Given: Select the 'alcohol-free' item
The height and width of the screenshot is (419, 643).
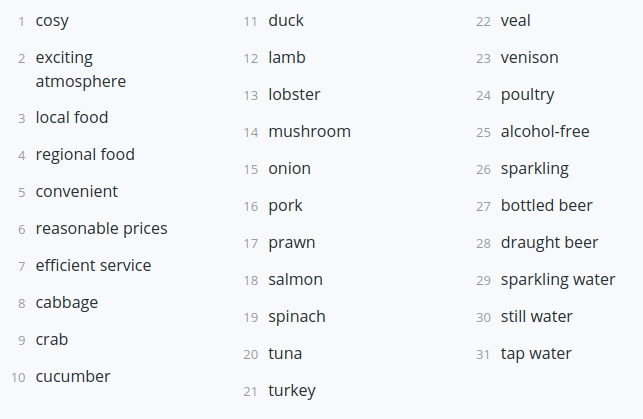Looking at the screenshot, I should (545, 132).
